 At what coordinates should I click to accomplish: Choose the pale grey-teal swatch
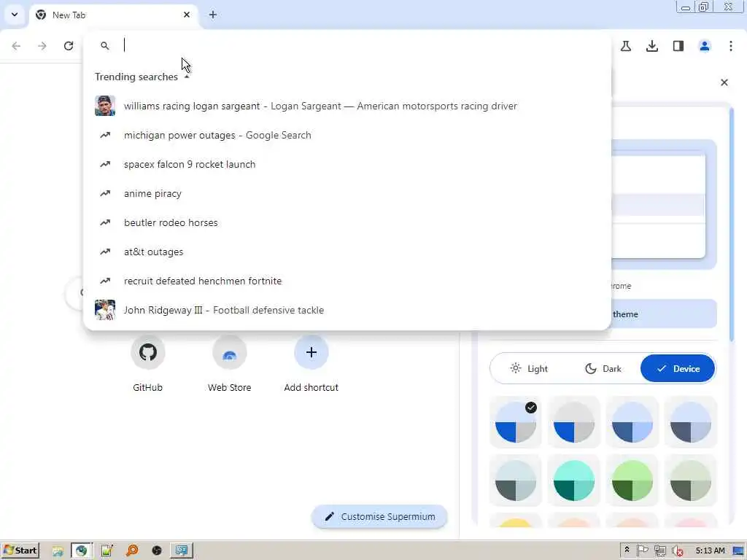[x=516, y=481]
